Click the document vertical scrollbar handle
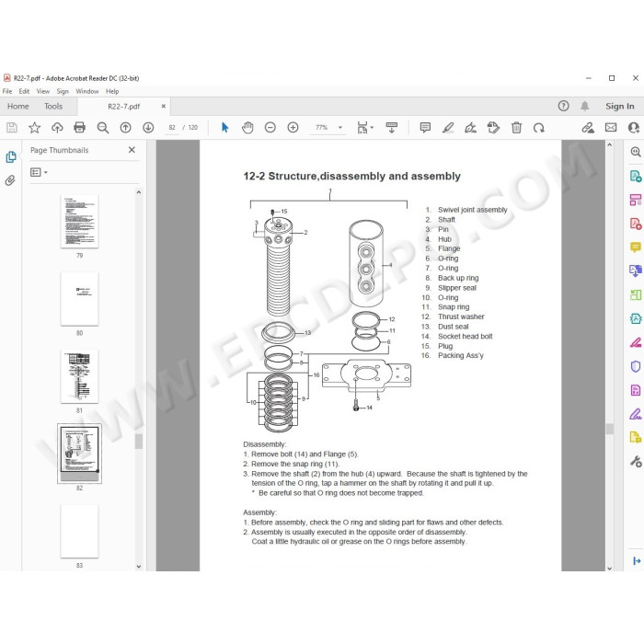The width and height of the screenshot is (644, 644). (609, 429)
